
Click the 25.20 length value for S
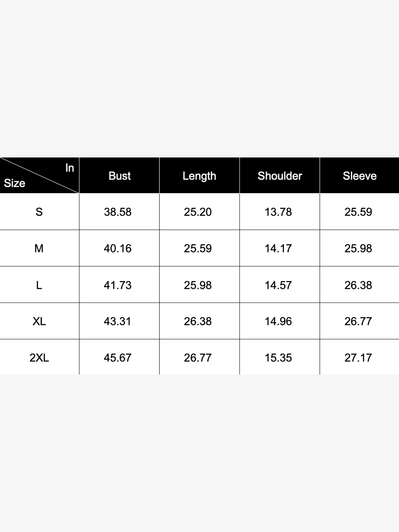(x=198, y=212)
